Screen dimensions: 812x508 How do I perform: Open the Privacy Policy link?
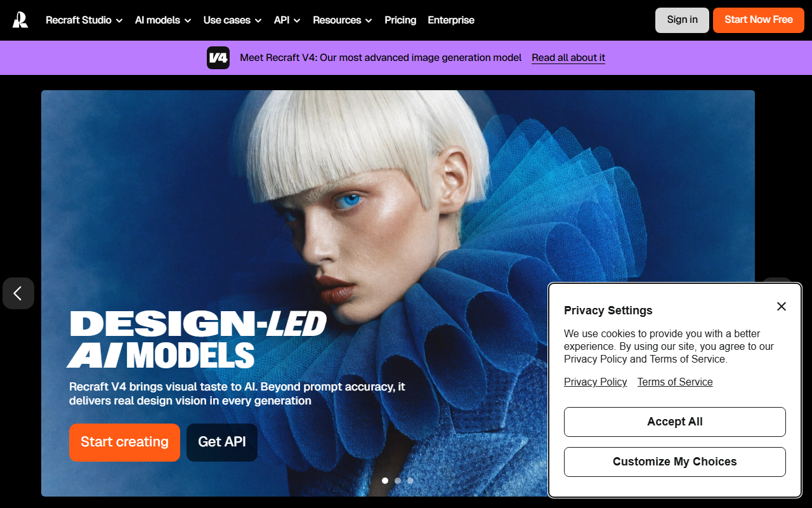click(596, 382)
